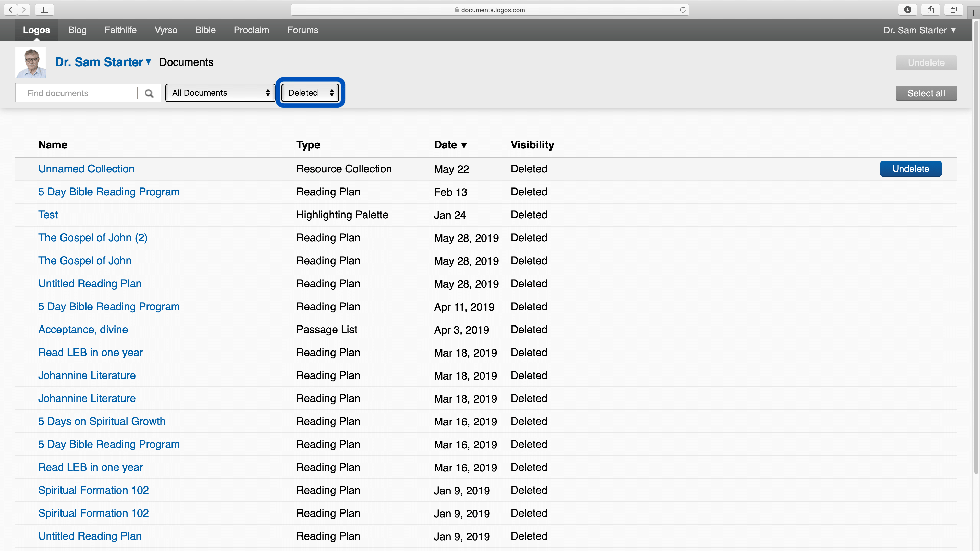Click the search magnifier icon

(149, 93)
